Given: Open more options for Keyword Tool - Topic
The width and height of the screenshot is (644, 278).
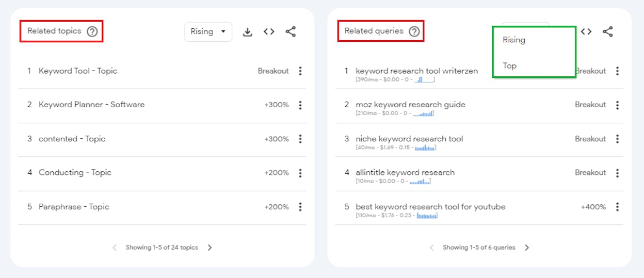Looking at the screenshot, I should [300, 71].
